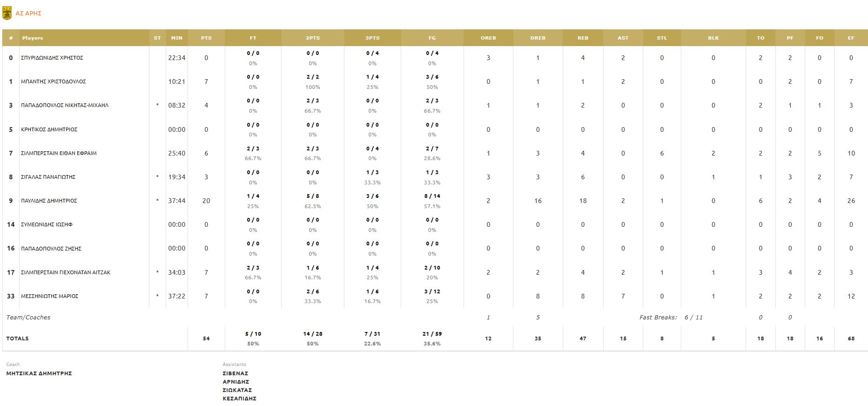Click coach name ΜΗΤΣΙΚΑΣ ΔΗΜΗΤΡΗΣ
Image resolution: width=868 pixels, height=406 pixels.
(x=39, y=373)
